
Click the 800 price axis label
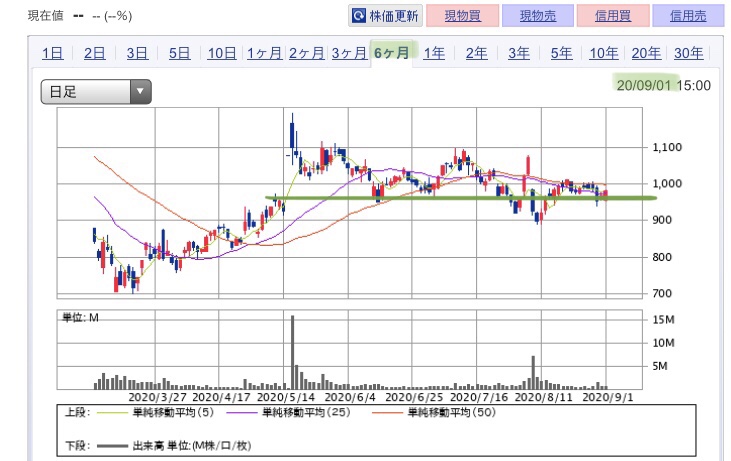(662, 257)
